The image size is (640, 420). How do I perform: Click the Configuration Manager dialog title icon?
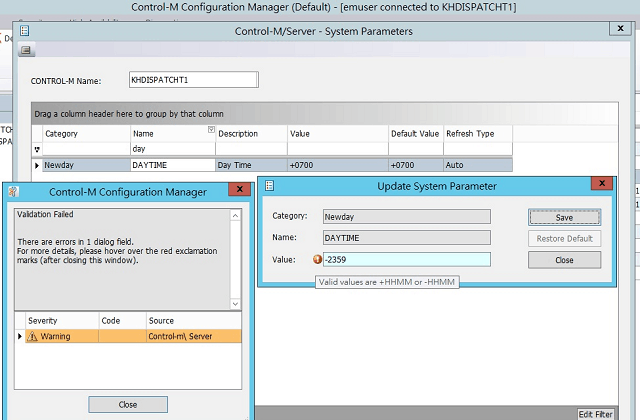[13, 191]
